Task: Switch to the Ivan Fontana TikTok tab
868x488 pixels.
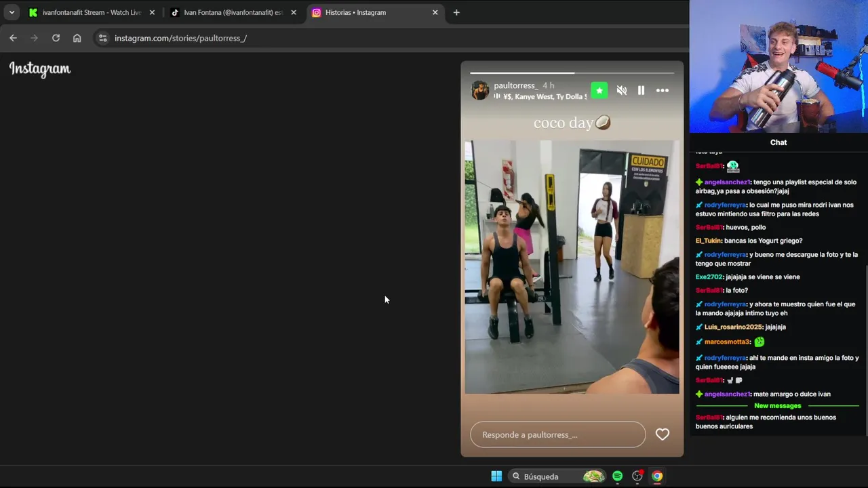Action: [x=233, y=12]
